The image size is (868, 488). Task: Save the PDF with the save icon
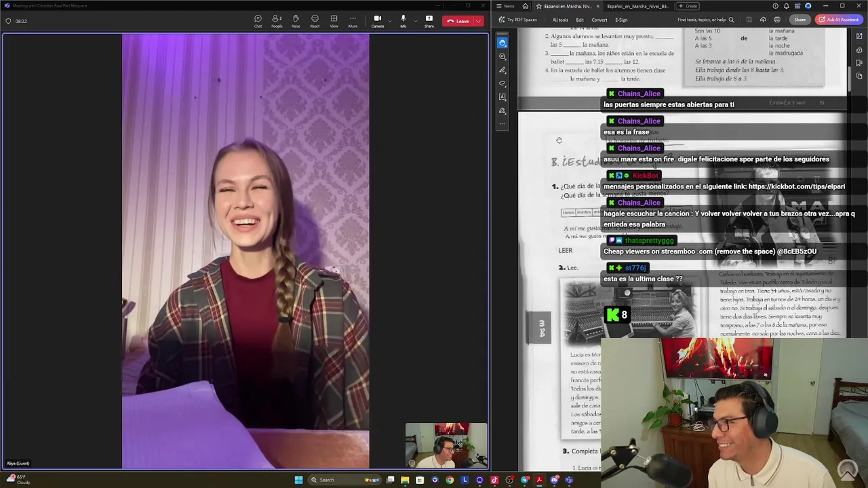coord(749,20)
